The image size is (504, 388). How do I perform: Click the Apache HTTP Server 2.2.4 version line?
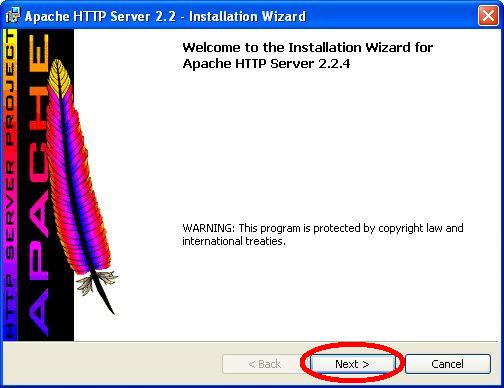click(266, 63)
